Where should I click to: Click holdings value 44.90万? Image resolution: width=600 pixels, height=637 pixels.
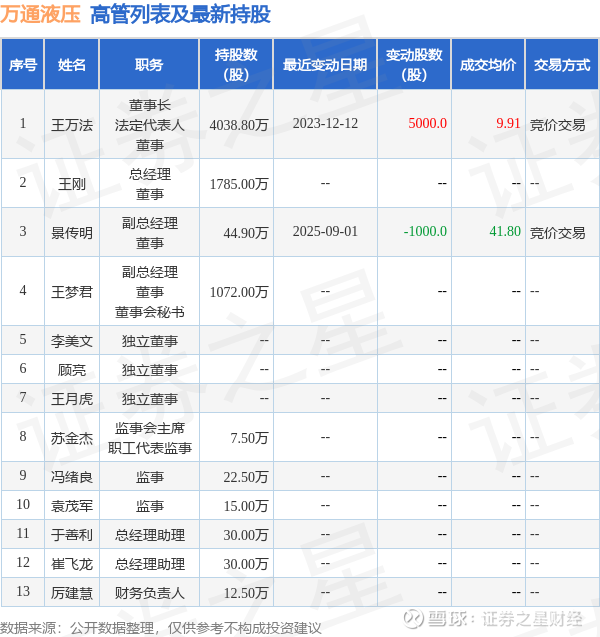[x=246, y=233]
